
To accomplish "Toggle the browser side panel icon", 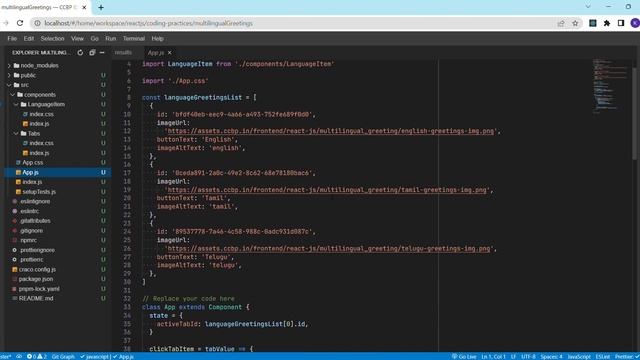I will [x=621, y=23].
